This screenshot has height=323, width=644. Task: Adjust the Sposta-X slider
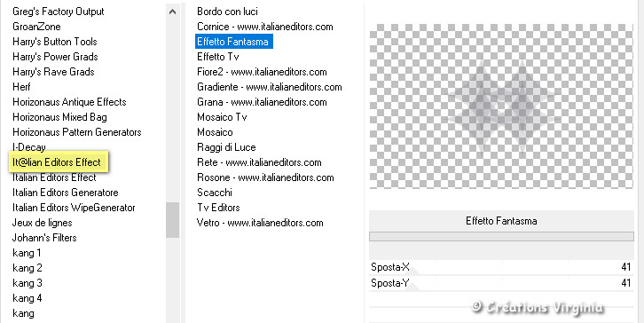(x=501, y=267)
